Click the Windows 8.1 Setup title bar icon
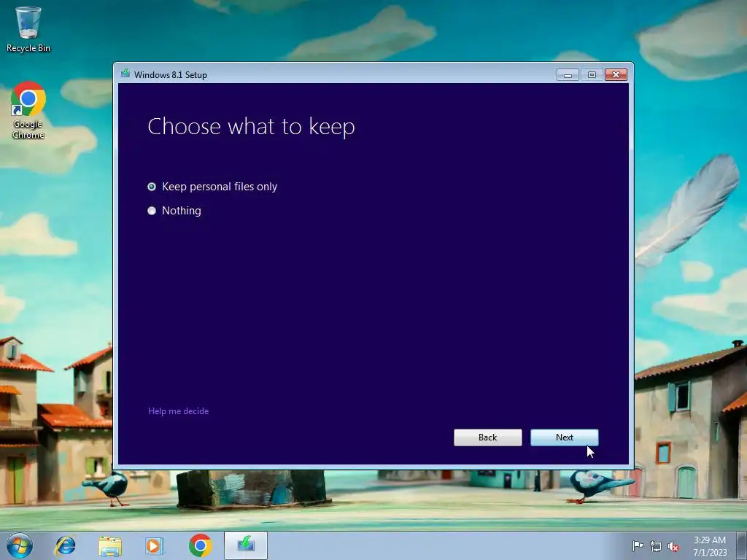This screenshot has width=747, height=560. click(x=125, y=74)
